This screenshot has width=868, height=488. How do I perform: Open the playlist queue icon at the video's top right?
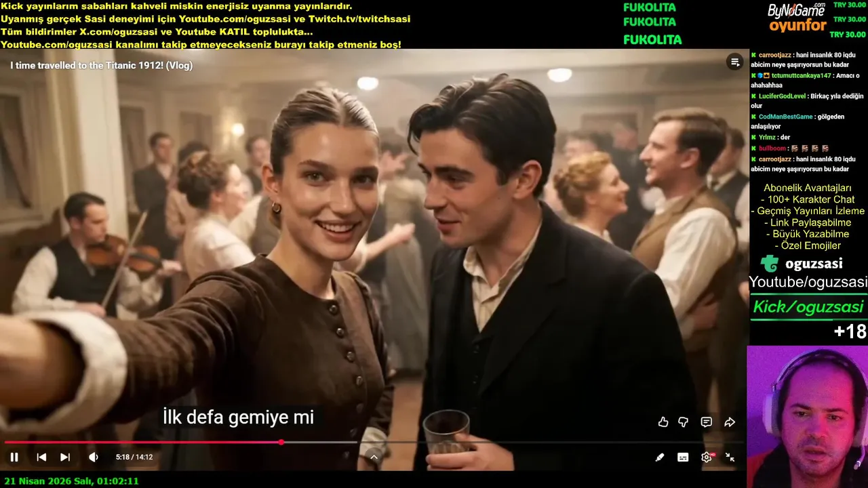click(734, 62)
